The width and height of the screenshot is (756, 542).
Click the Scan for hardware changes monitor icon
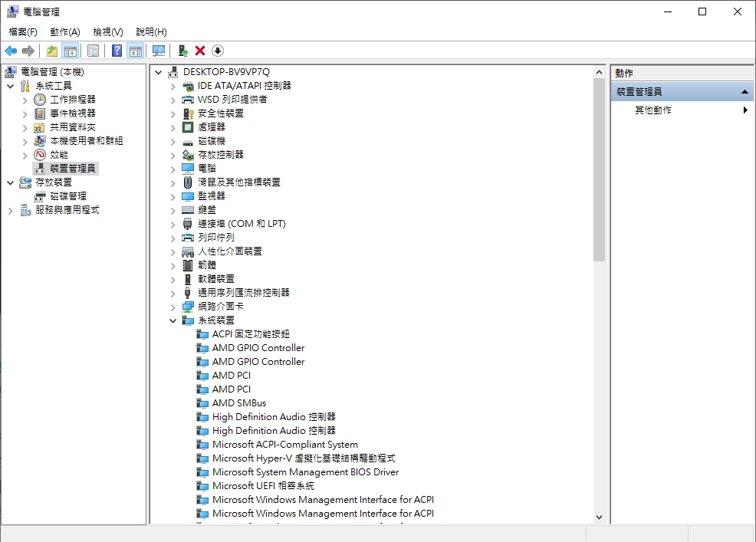tap(159, 51)
